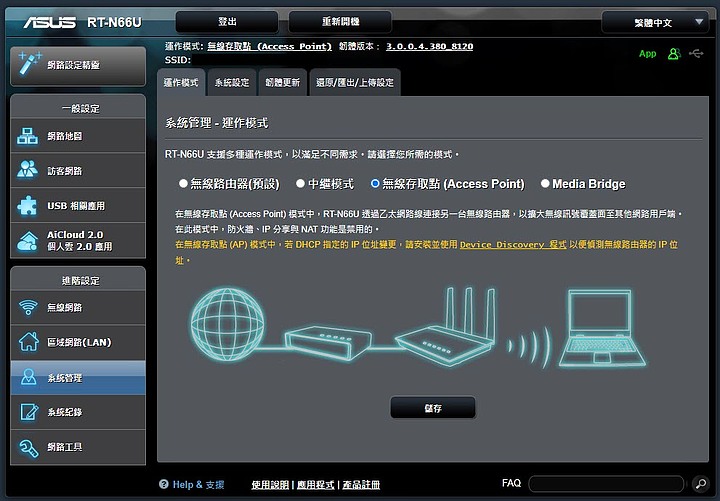Viewport: 720px width, 501px height.
Task: Select Media Bridge radio button
Action: click(x=545, y=184)
